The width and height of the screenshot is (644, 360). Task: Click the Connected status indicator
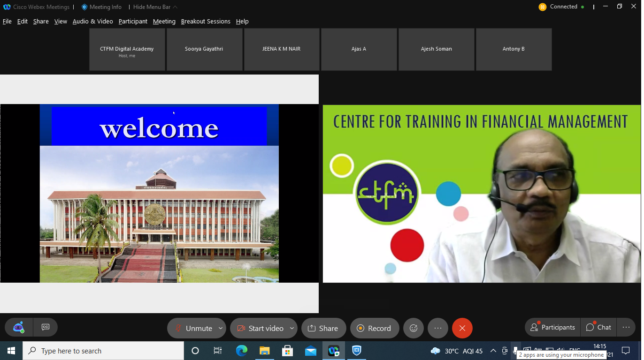click(561, 7)
